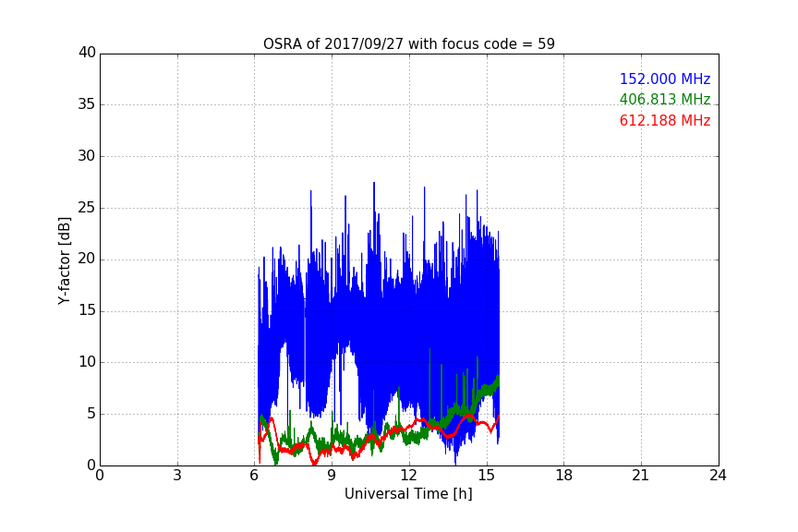Click the x-axis tick label 3
798x532 pixels.
[x=177, y=476]
